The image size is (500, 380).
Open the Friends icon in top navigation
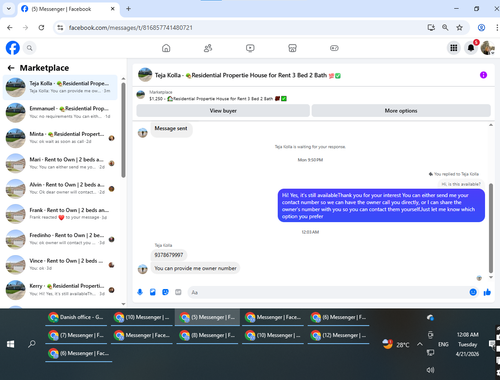[x=208, y=48]
